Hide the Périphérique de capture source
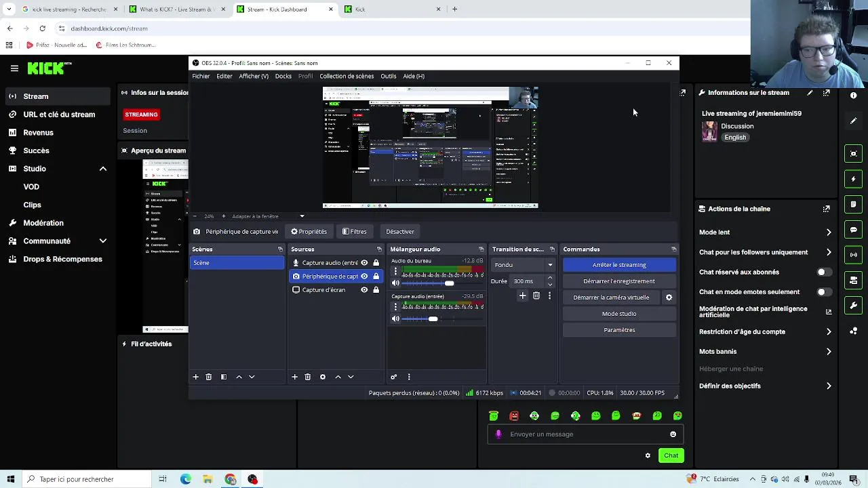868x488 pixels. pos(364,277)
